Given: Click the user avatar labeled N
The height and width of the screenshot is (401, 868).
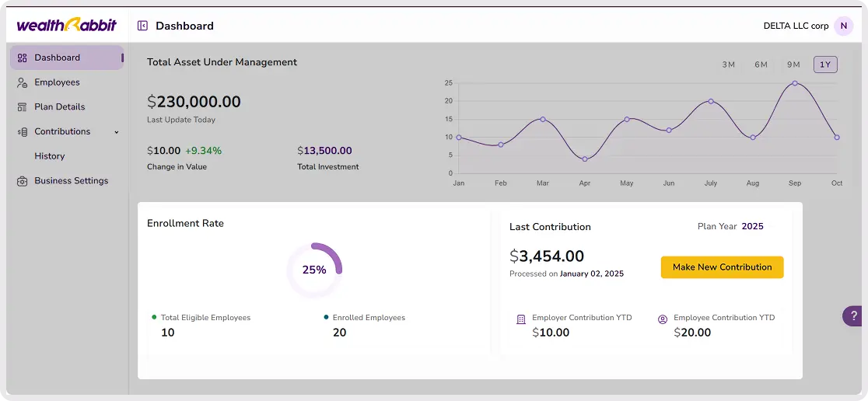Looking at the screenshot, I should 843,26.
